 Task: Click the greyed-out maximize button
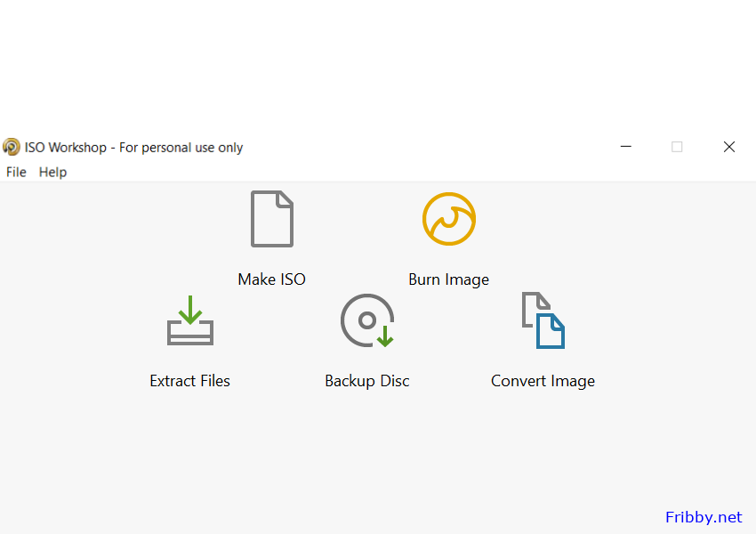click(x=677, y=147)
